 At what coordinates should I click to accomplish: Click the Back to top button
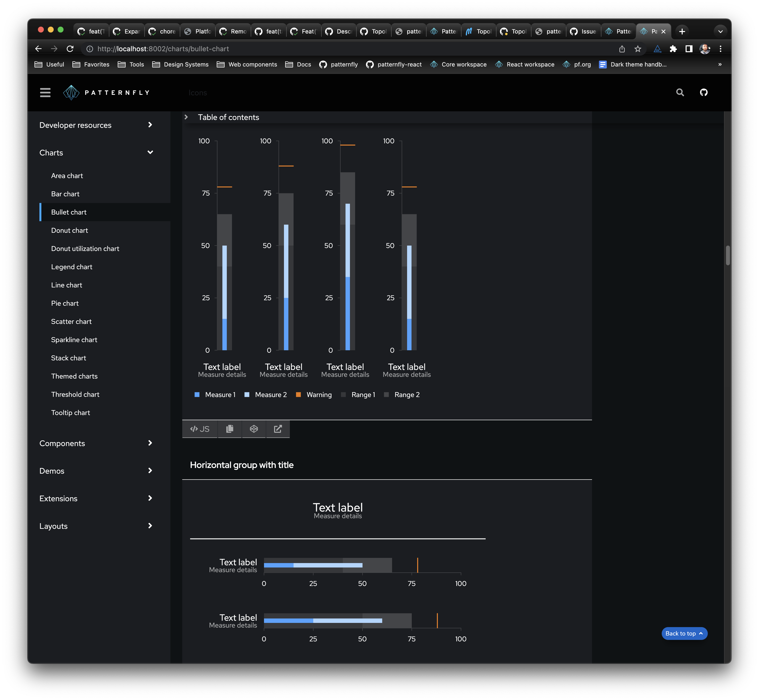[684, 633]
